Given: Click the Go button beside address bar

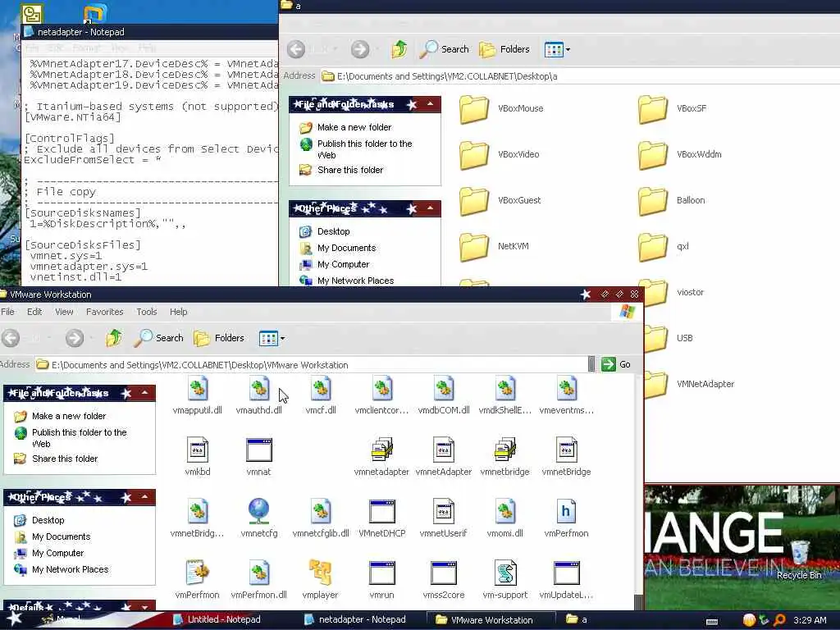Looking at the screenshot, I should click(x=616, y=365).
